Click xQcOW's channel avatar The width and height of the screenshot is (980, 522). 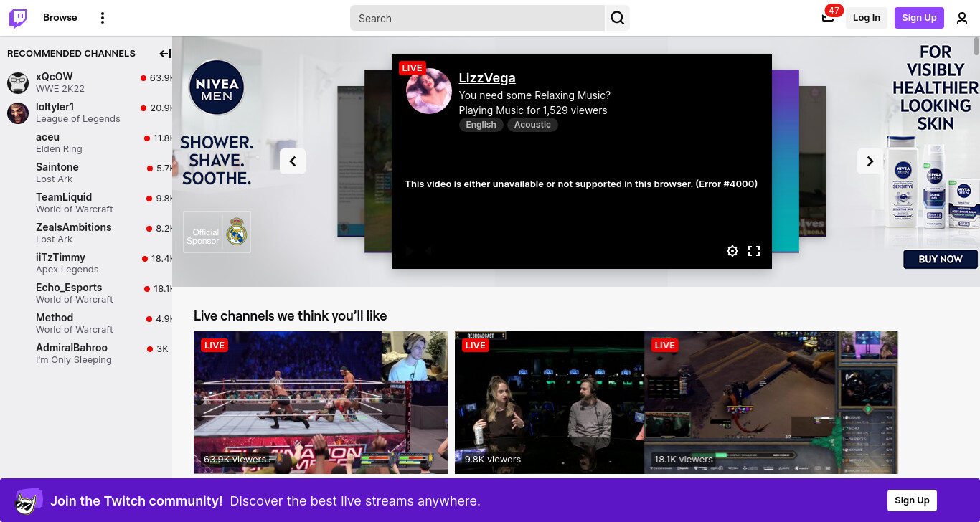tap(18, 82)
